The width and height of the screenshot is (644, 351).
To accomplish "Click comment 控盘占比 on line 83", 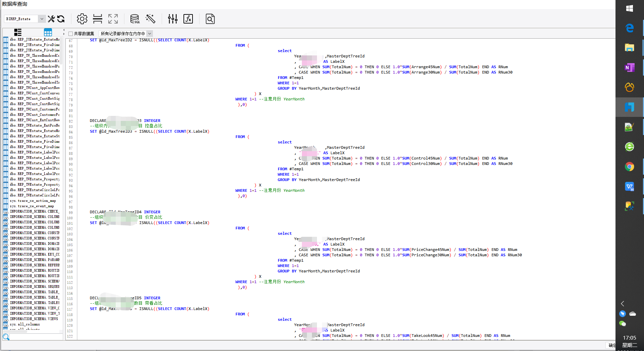I will coord(154,126).
